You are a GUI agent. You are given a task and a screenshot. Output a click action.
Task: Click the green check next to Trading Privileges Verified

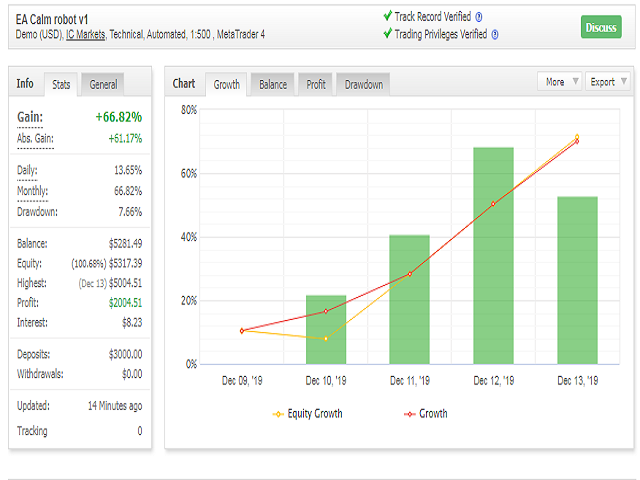click(388, 33)
